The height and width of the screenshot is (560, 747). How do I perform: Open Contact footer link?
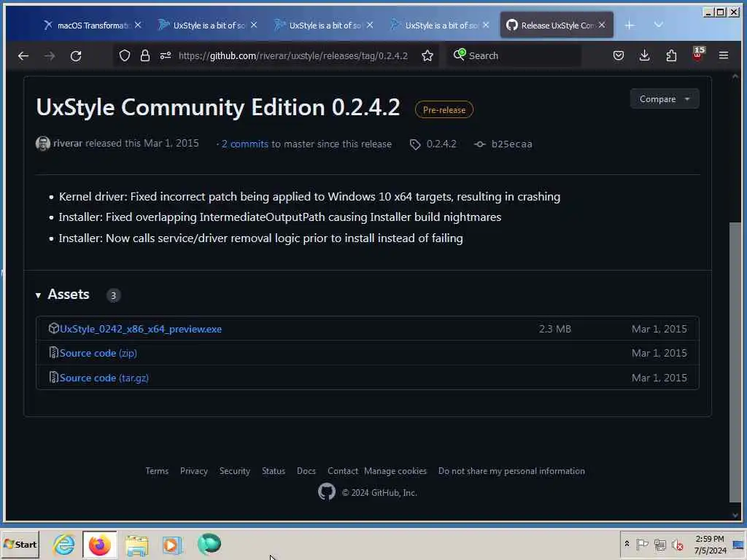click(x=343, y=471)
